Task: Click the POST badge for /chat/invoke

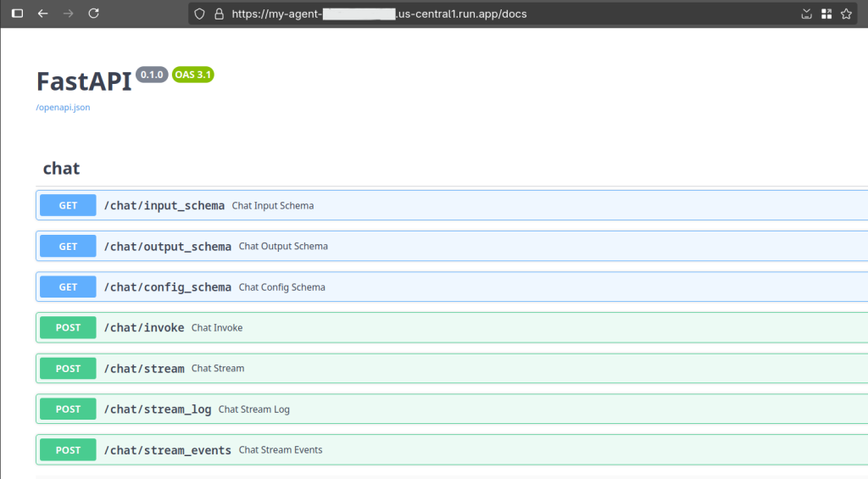Action: pyautogui.click(x=68, y=328)
